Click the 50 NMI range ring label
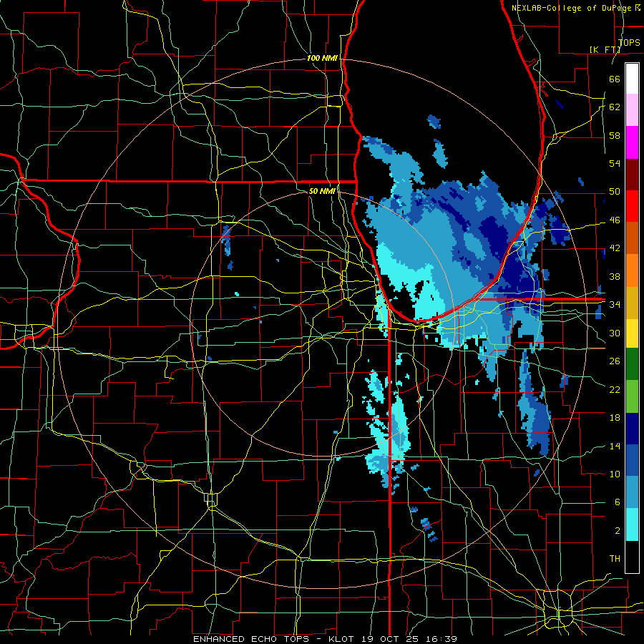This screenshot has height=644, width=644. 322,191
